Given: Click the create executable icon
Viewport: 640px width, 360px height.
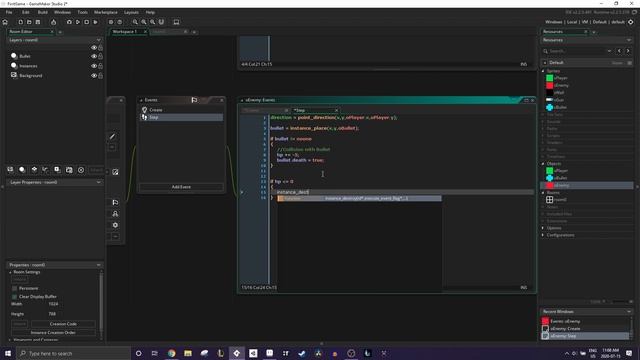Looking at the screenshot, I should 53,22.
